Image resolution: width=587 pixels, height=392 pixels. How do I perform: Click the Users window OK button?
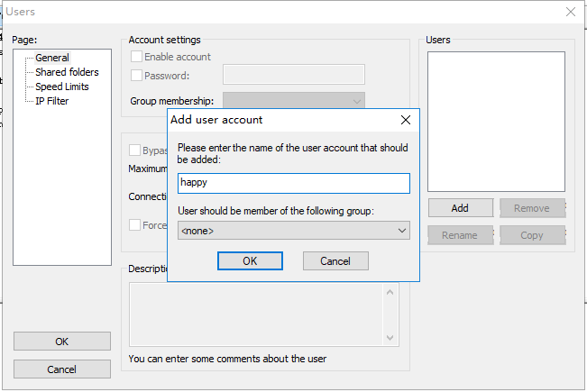pos(61,342)
